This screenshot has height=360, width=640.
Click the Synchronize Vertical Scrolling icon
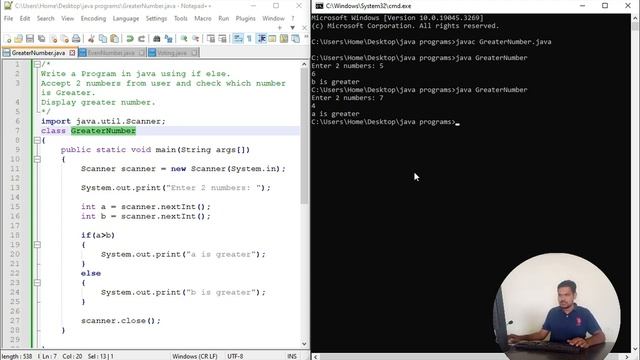[211, 39]
